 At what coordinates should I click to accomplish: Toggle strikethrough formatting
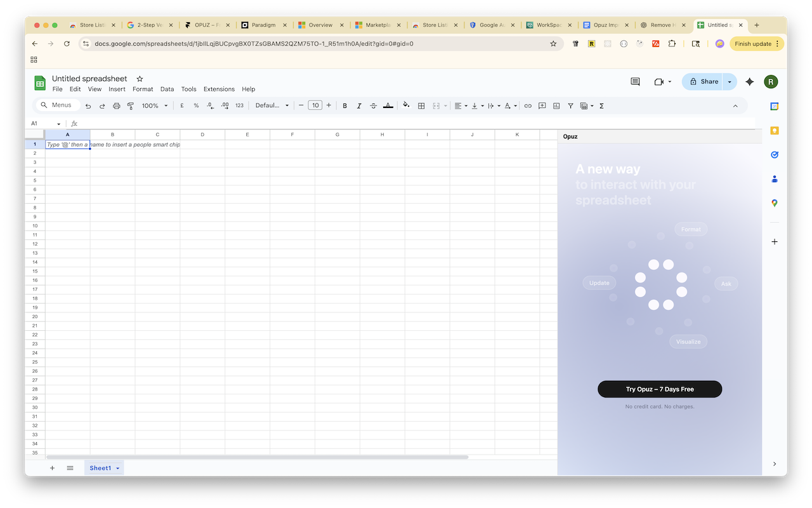[x=373, y=105]
